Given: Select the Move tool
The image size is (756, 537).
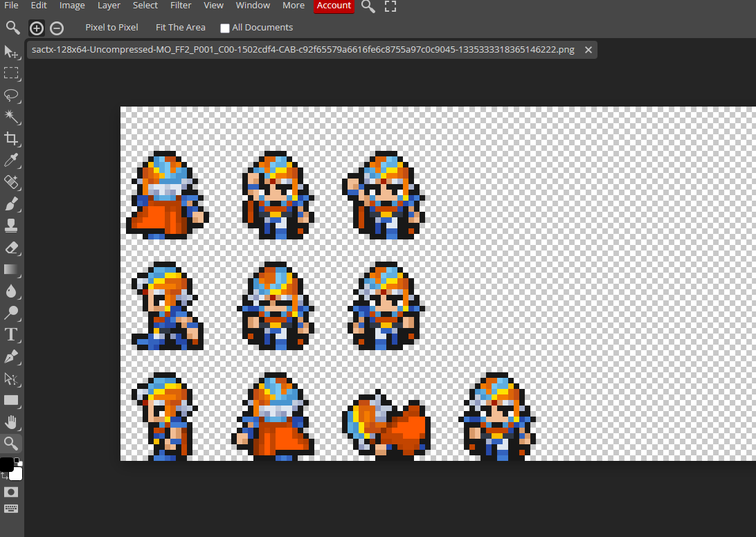Looking at the screenshot, I should tap(11, 52).
